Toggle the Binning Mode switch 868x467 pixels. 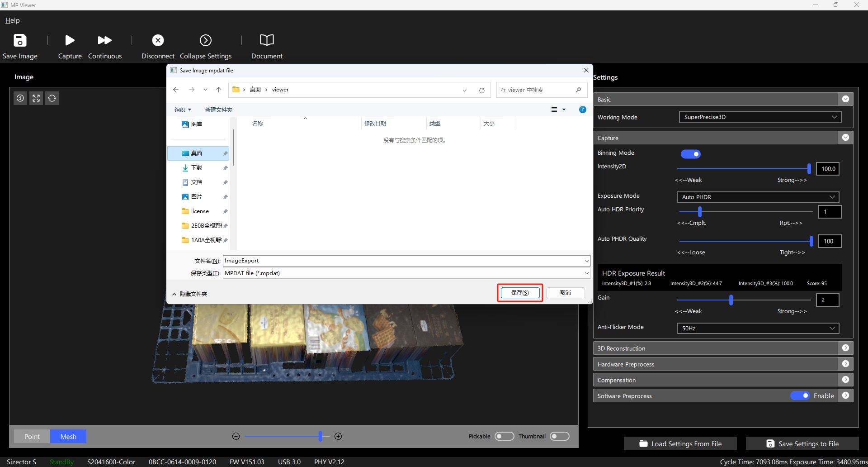pyautogui.click(x=690, y=154)
